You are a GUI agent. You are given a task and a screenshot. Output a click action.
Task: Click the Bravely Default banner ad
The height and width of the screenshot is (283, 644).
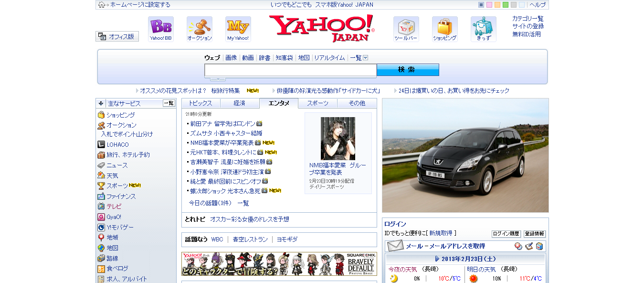point(279,264)
